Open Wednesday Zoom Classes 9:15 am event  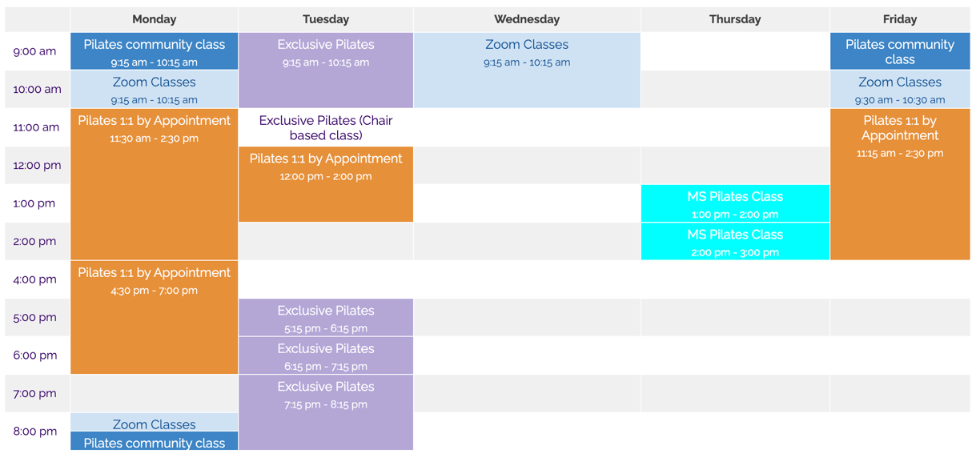click(x=527, y=70)
